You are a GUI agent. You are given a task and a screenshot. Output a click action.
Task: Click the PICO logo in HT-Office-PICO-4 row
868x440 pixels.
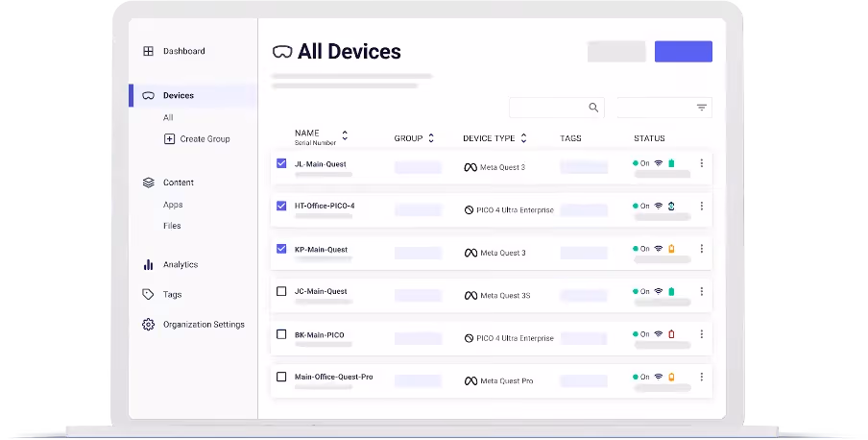click(469, 210)
